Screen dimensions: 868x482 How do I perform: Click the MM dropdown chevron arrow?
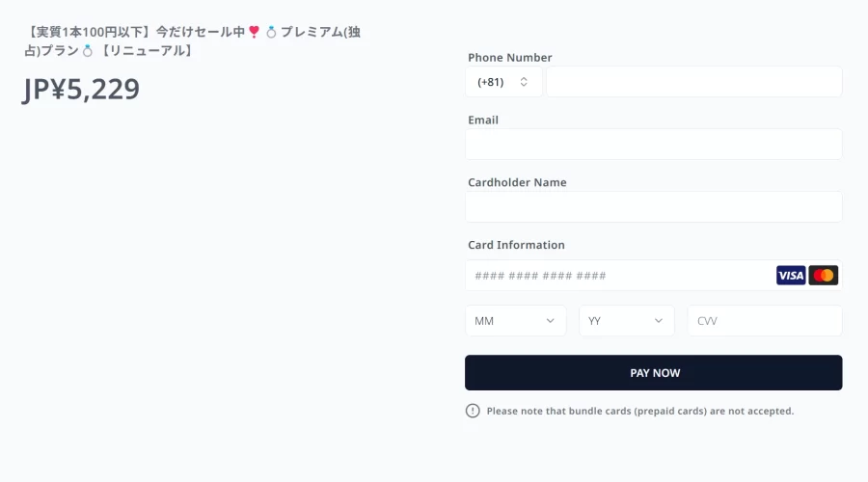click(551, 321)
